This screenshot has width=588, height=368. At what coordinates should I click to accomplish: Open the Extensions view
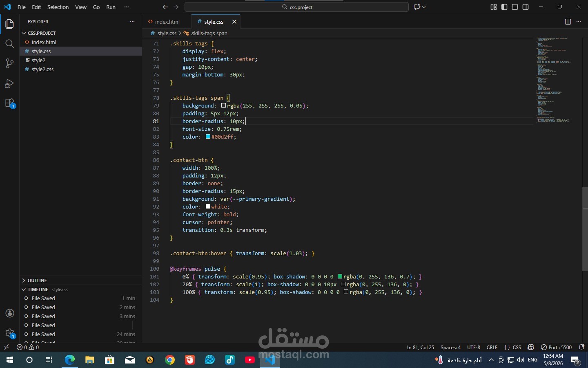pyautogui.click(x=9, y=103)
